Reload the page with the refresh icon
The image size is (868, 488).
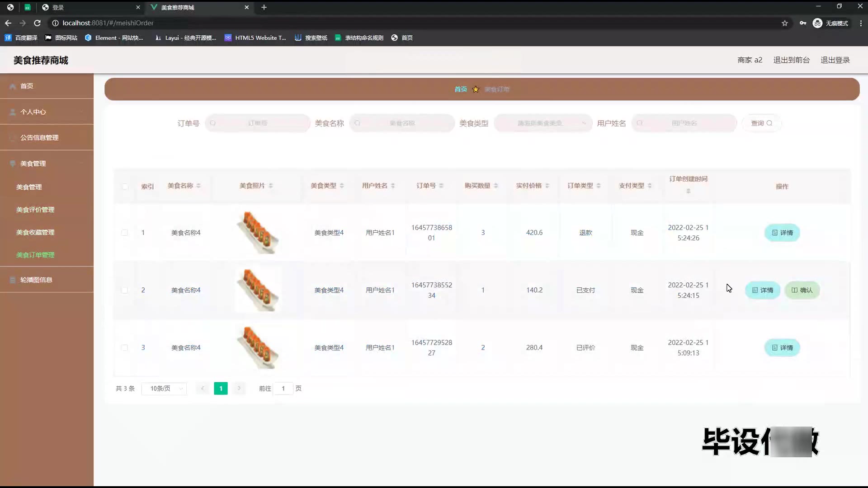point(38,23)
